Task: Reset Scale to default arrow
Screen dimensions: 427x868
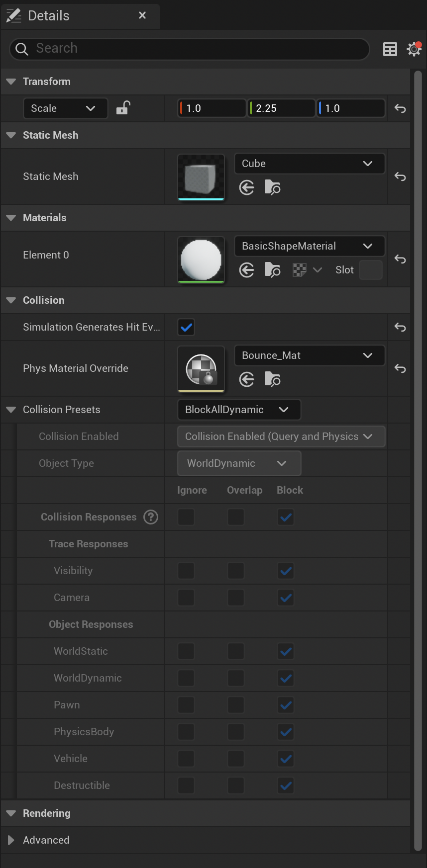Action: click(400, 108)
